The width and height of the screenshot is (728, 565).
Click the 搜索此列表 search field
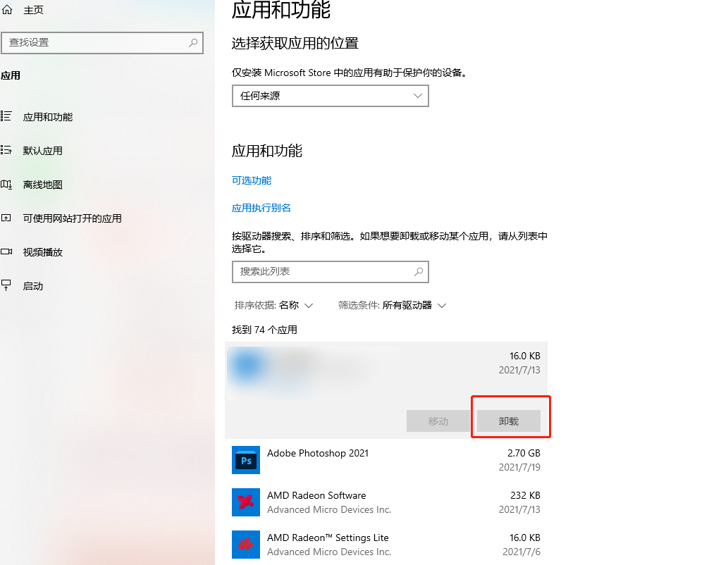pos(330,272)
